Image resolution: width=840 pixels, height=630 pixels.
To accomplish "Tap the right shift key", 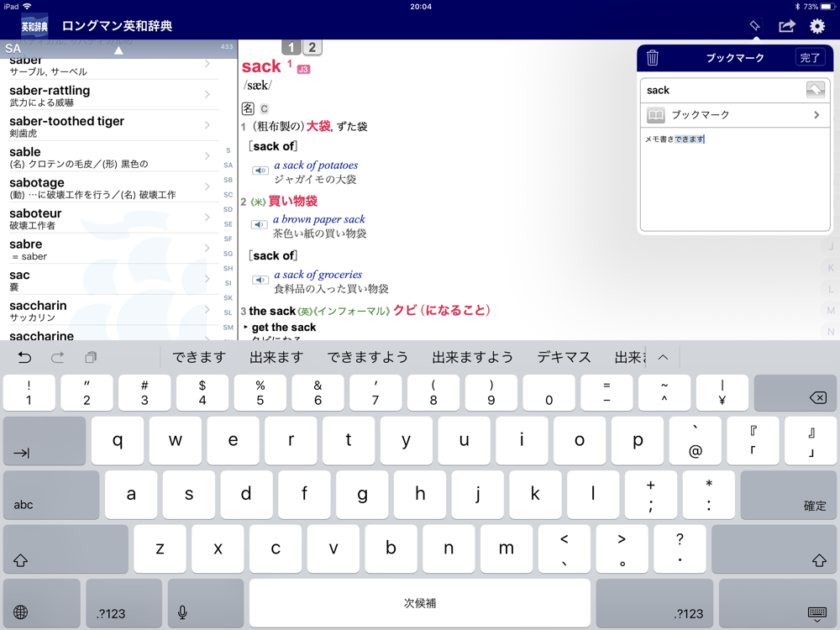I will 774,549.
